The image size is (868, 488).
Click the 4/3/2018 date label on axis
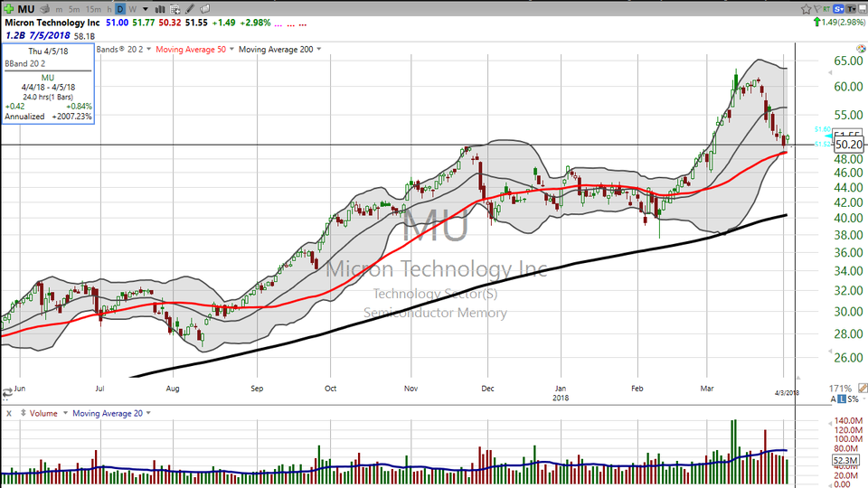[x=787, y=393]
